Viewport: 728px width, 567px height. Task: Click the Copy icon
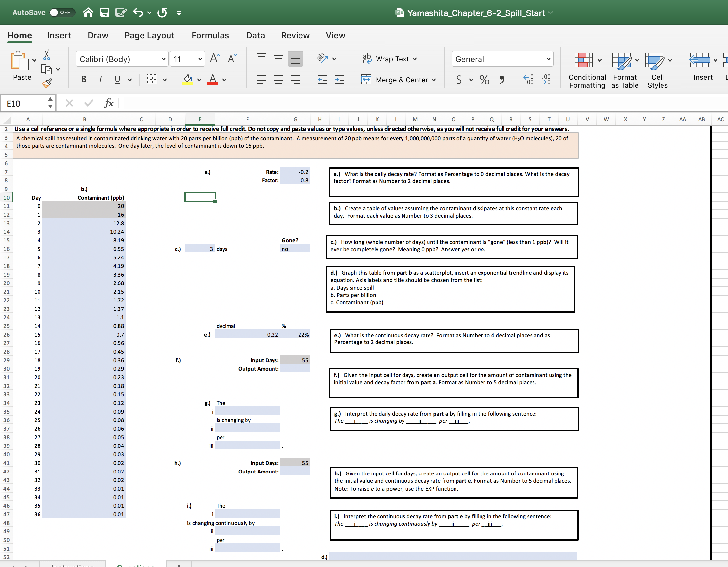pos(47,69)
